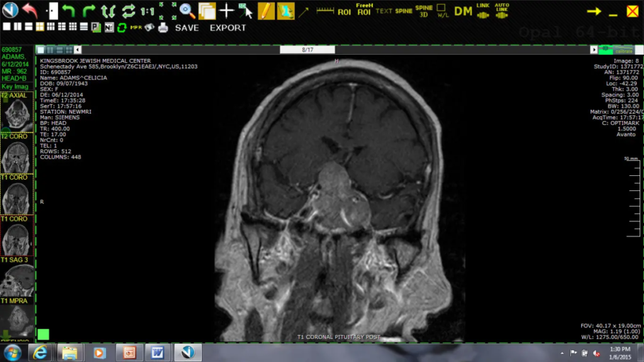Click the print icon
Screen dimensions: 644x362
click(x=163, y=28)
